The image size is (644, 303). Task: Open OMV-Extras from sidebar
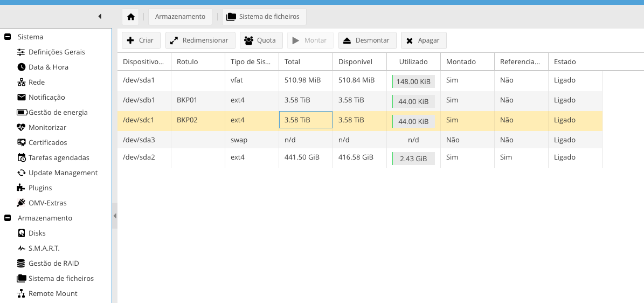(x=47, y=203)
